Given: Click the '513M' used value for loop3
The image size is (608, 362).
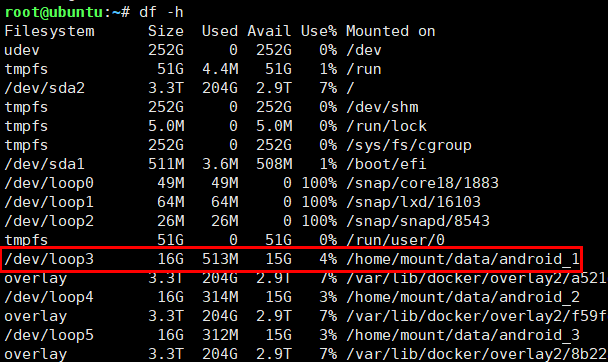Looking at the screenshot, I should tap(220, 259).
